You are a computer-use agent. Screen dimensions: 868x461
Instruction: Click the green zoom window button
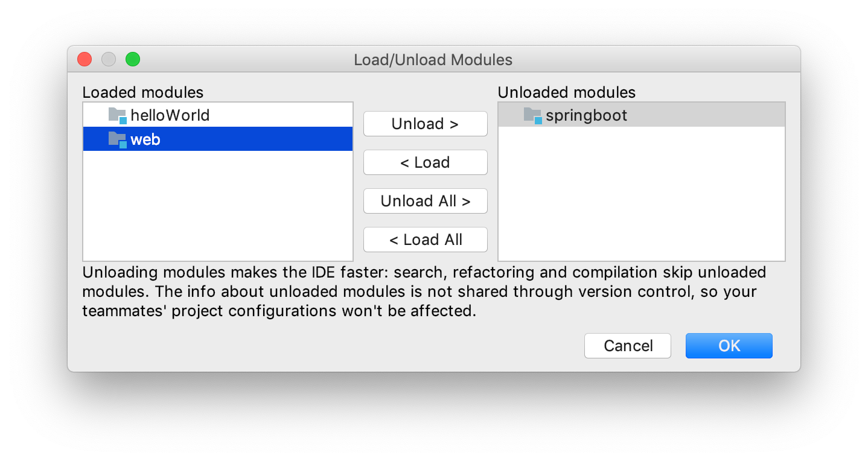click(x=133, y=59)
